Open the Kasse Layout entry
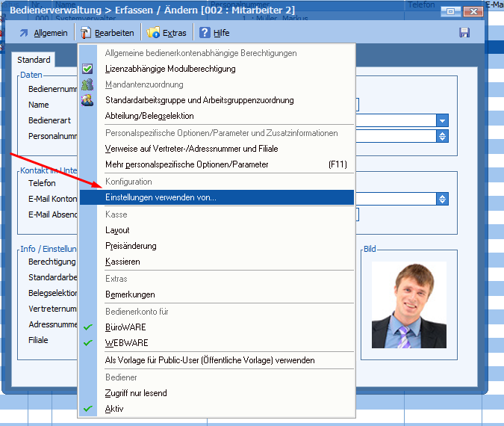This screenshot has width=504, height=426. pyautogui.click(x=117, y=230)
